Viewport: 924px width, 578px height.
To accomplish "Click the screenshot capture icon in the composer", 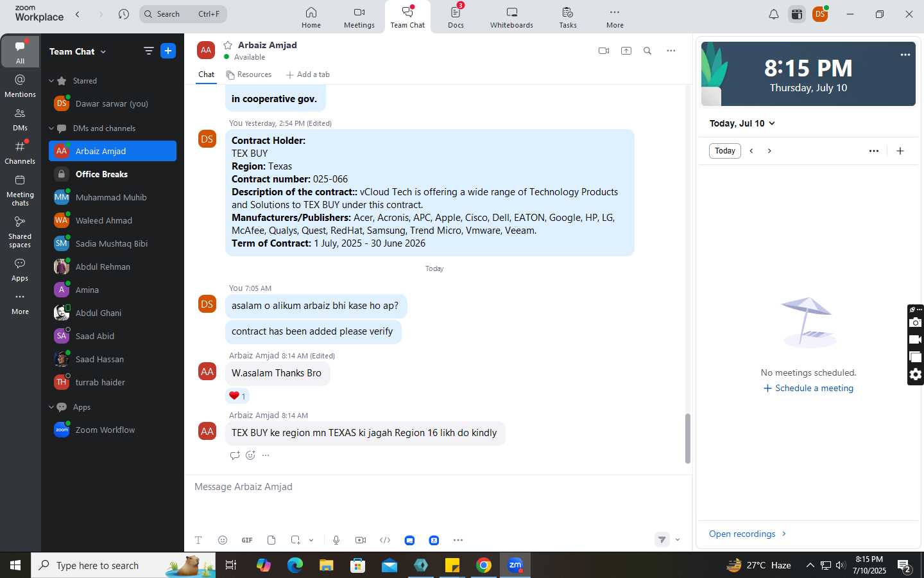I will [x=295, y=540].
